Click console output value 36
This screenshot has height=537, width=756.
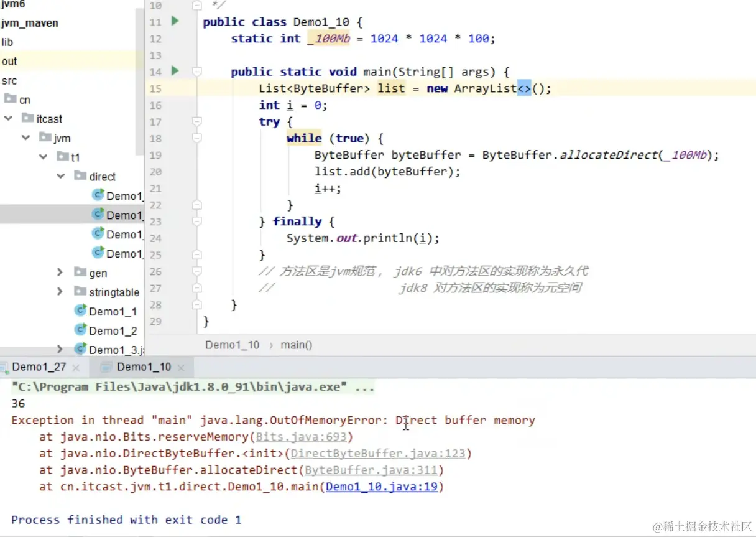[18, 403]
